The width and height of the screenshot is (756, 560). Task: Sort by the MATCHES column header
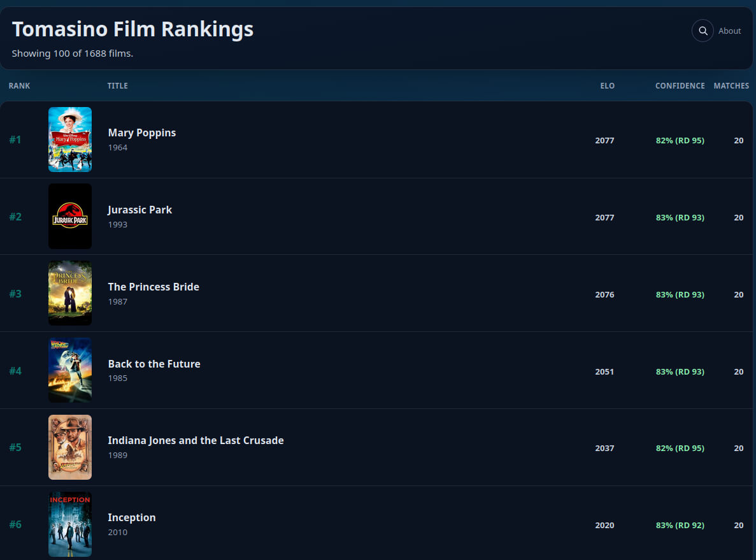[731, 86]
